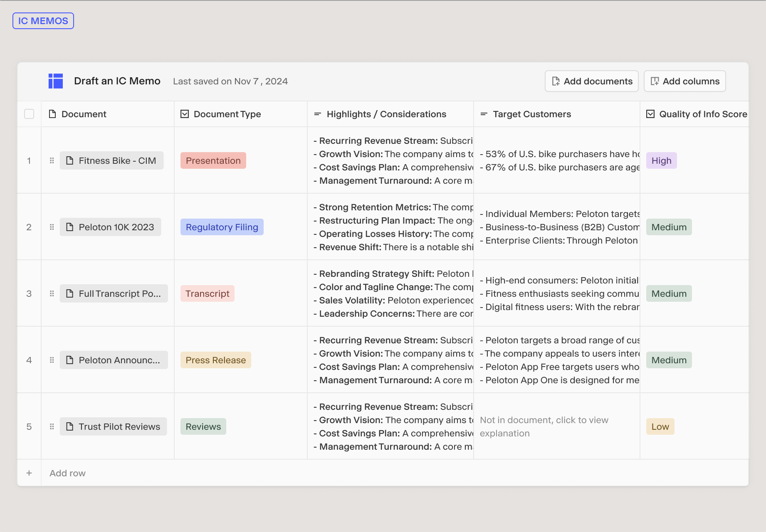766x532 pixels.
Task: Open the Press Release type tag
Action: coord(215,360)
